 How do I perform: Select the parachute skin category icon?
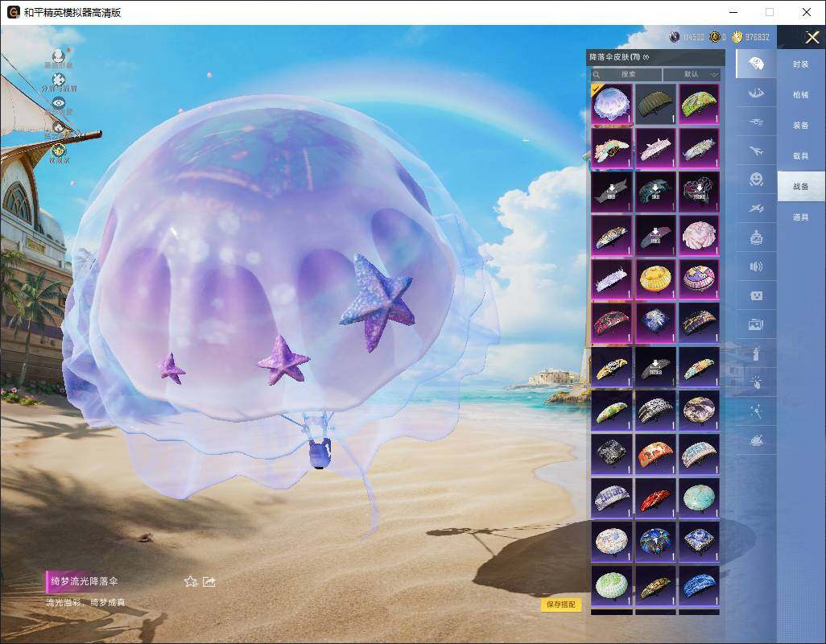(x=756, y=64)
